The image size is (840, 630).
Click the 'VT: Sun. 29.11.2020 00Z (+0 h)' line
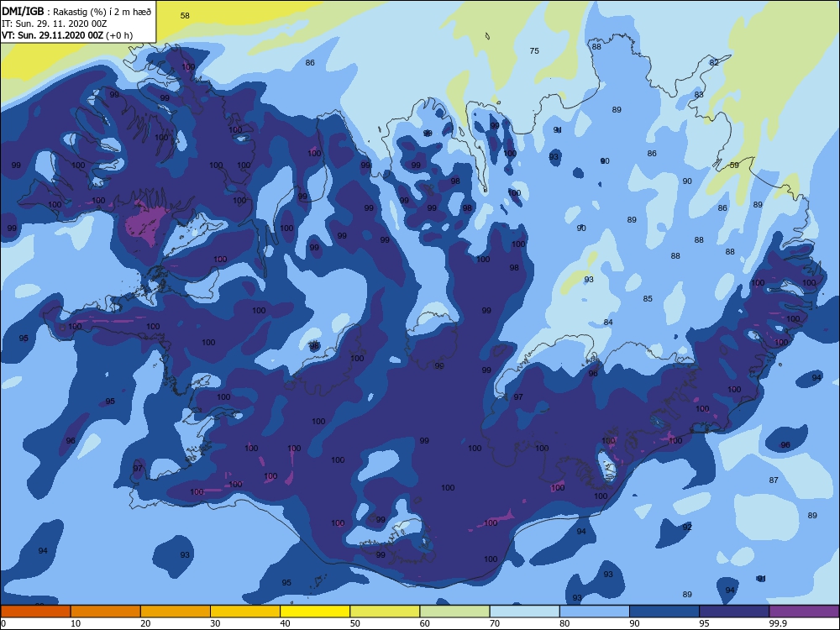point(67,35)
